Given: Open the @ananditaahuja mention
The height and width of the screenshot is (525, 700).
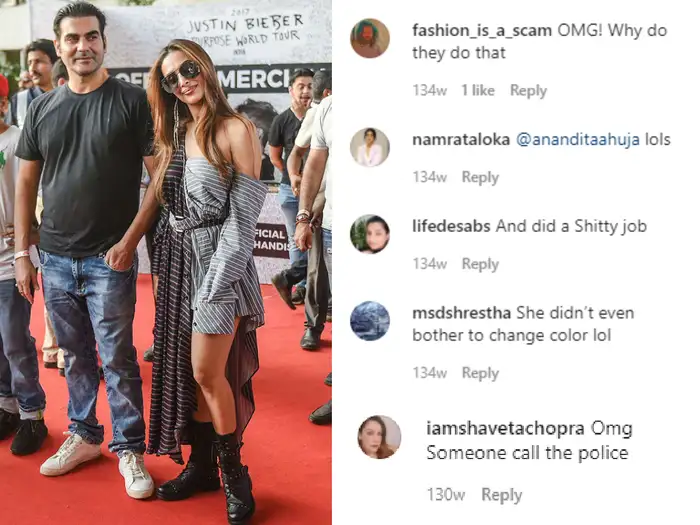Looking at the screenshot, I should [x=578, y=140].
